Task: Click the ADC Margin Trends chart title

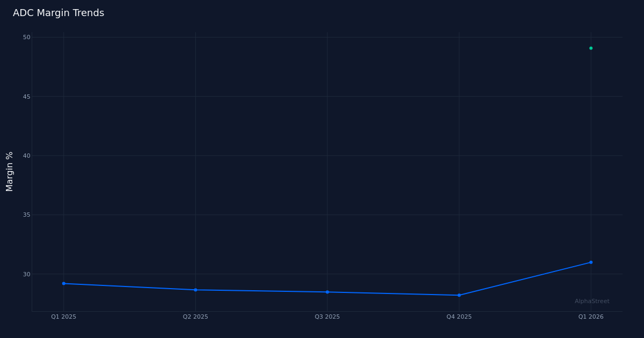Action: (x=59, y=13)
